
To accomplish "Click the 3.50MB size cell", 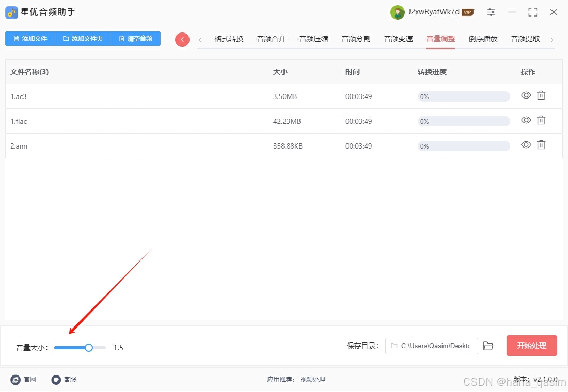I will [285, 96].
